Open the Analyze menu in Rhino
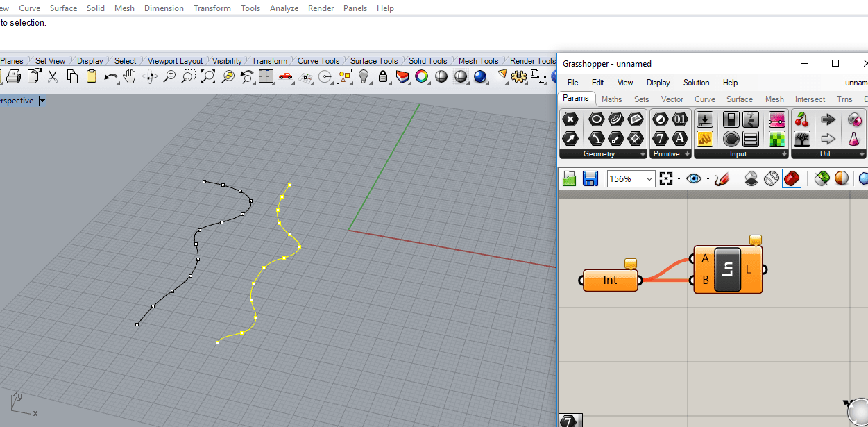 (x=284, y=8)
